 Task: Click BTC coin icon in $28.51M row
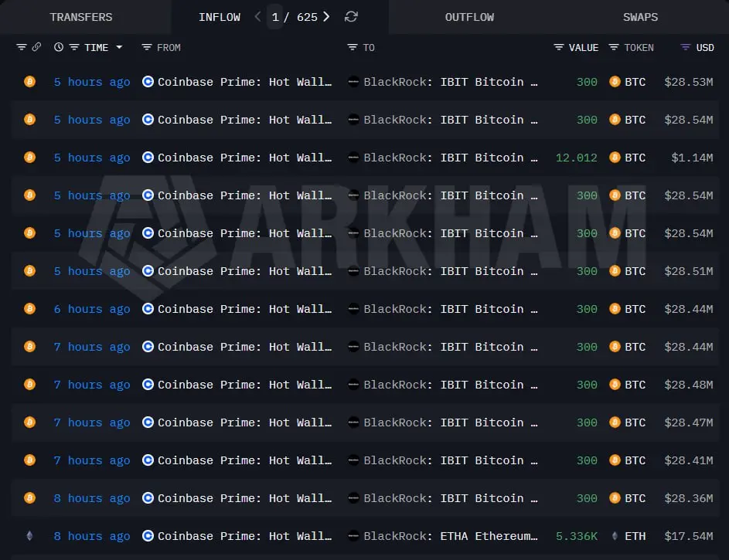pos(615,270)
